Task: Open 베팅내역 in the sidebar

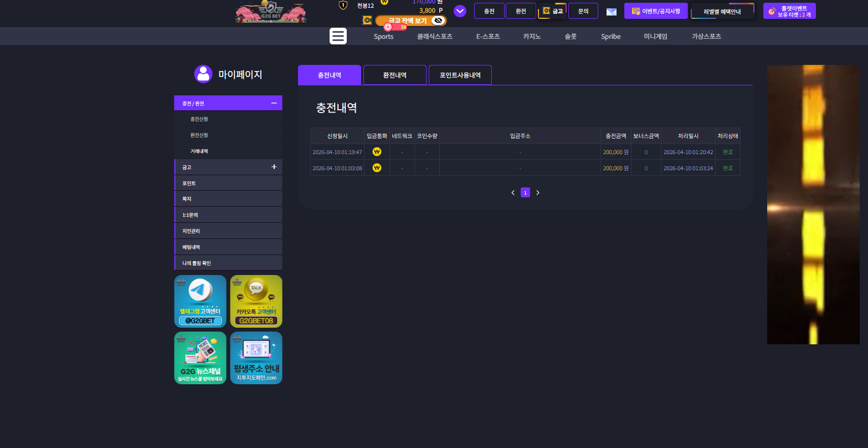Action: coord(228,247)
